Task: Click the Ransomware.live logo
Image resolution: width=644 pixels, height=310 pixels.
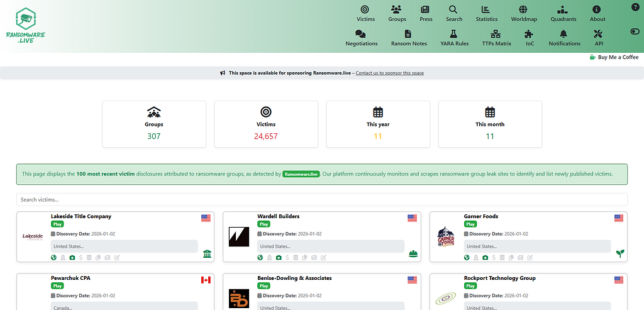Action: (x=25, y=25)
